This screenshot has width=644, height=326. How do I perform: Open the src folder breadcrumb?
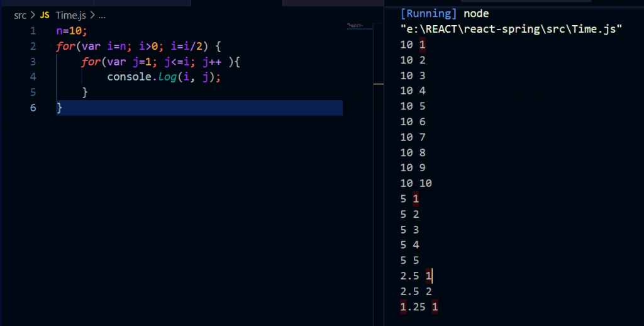tap(20, 14)
